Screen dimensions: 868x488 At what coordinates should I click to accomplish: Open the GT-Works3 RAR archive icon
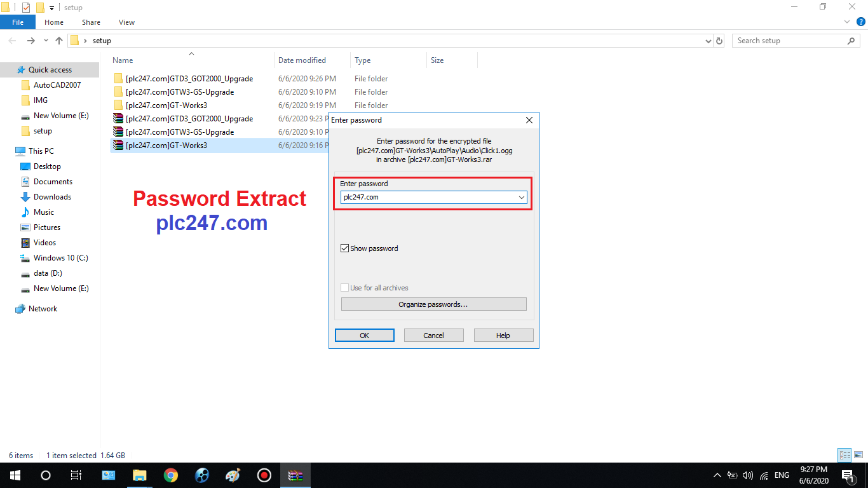pyautogui.click(x=118, y=146)
